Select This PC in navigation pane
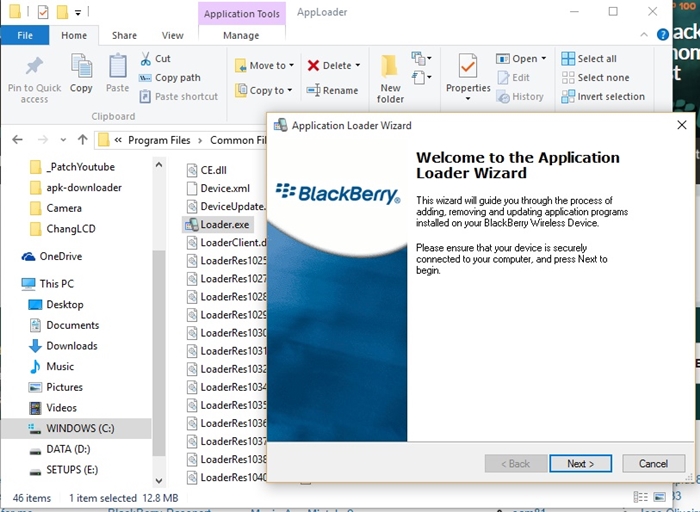Screen dimensions: 700x512 click(x=48, y=283)
